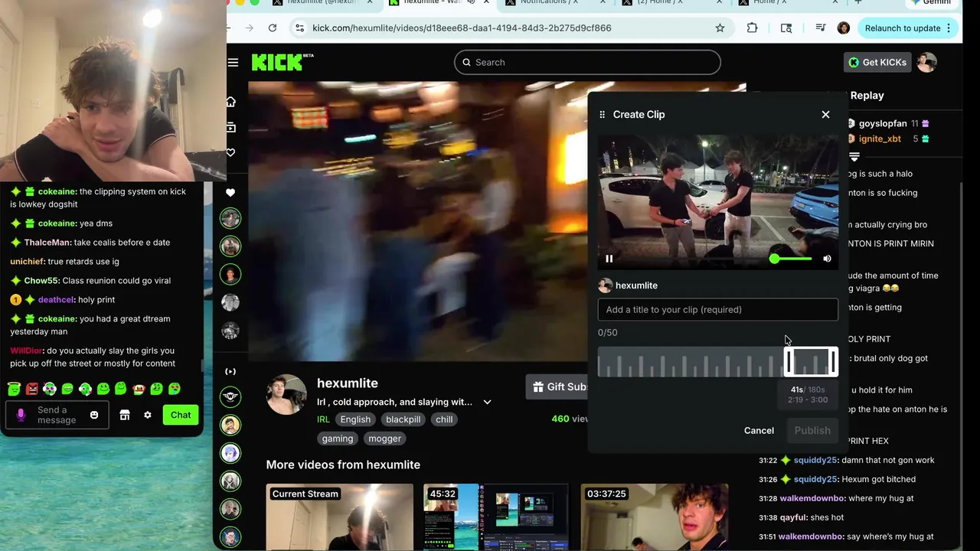This screenshot has width=980, height=551.
Task: Open the Kick sidebar home icon
Action: [230, 102]
